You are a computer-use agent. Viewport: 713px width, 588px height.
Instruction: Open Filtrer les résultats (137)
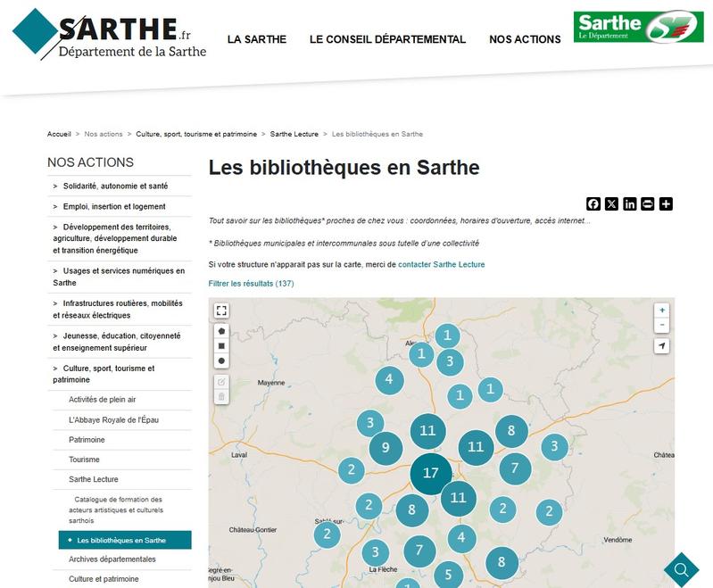(251, 284)
